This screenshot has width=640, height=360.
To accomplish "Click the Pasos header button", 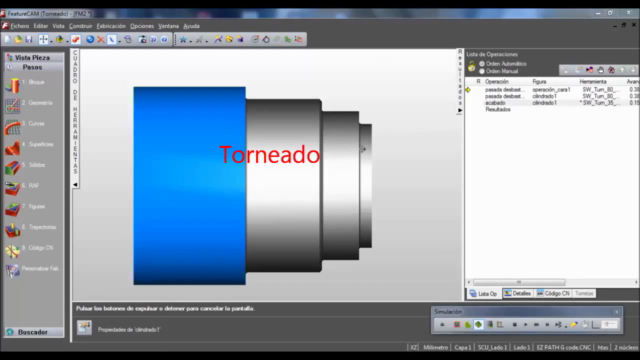I will click(x=34, y=67).
